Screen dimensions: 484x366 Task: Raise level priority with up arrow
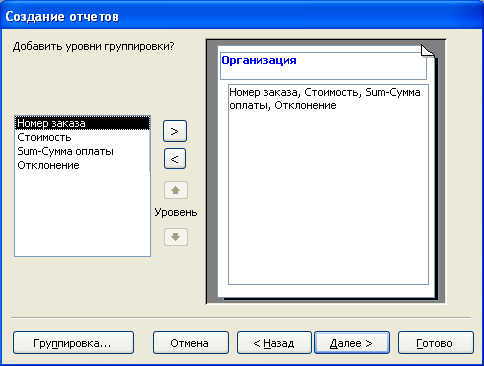point(176,190)
